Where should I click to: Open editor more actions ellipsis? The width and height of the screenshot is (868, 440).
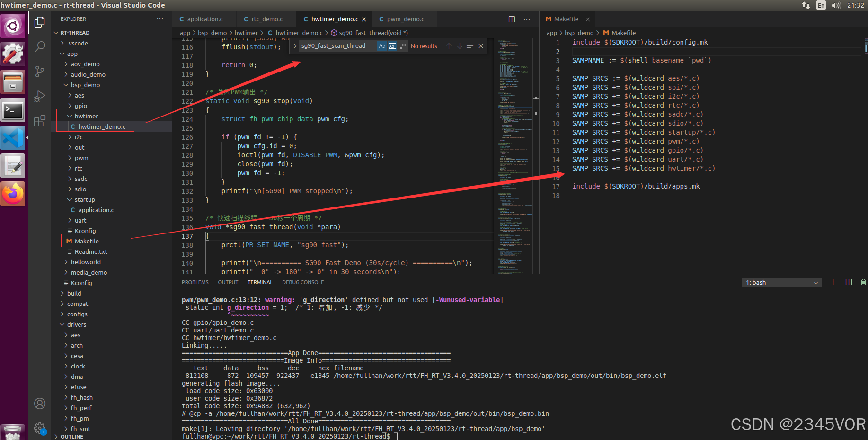click(527, 19)
